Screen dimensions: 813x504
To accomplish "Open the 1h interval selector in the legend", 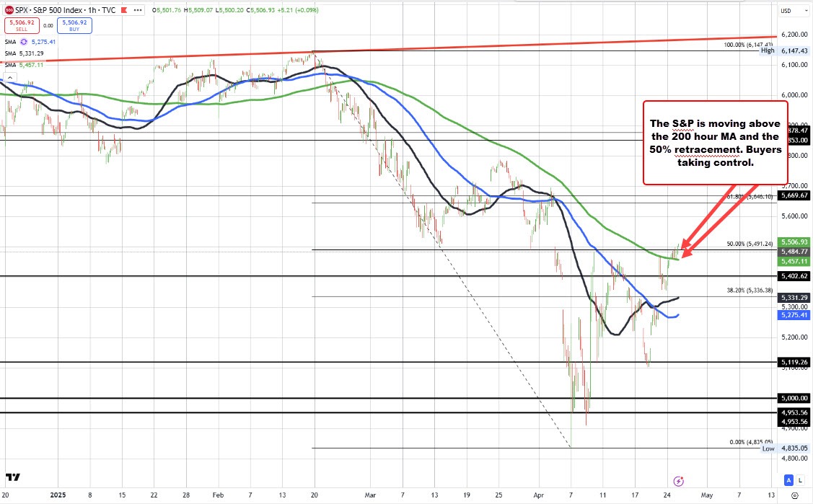I will click(92, 10).
